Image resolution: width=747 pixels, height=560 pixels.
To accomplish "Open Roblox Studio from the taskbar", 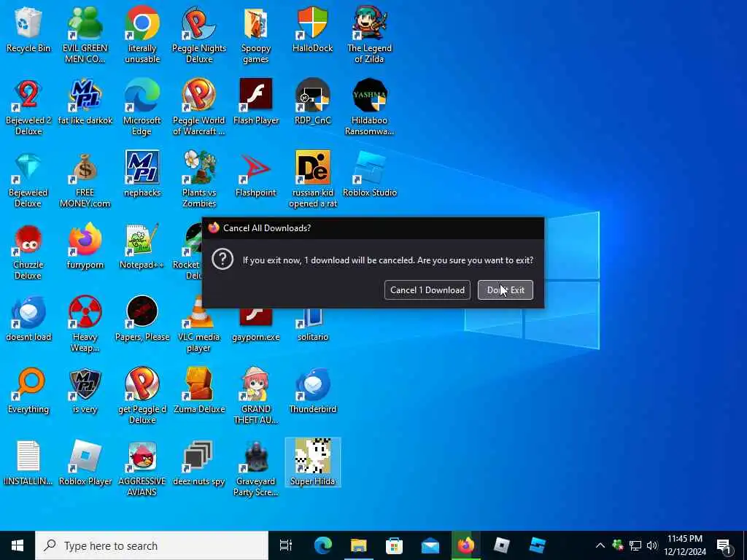I will [537, 545].
